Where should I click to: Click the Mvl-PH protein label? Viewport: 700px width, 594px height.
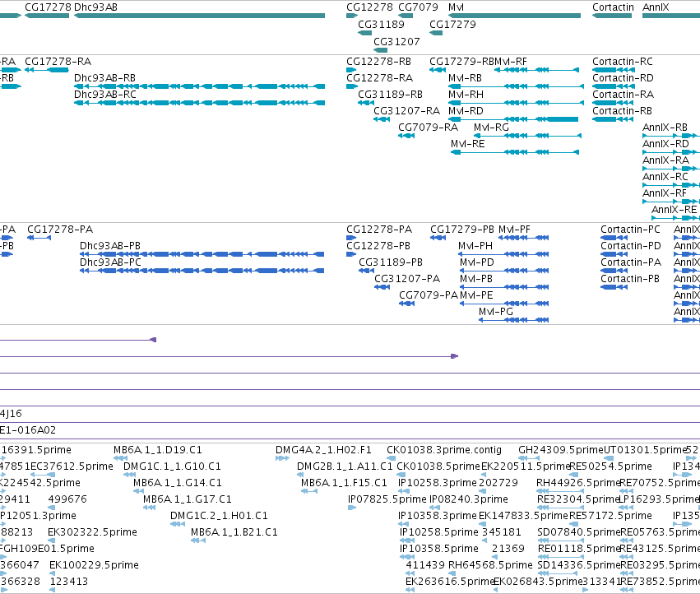click(x=475, y=246)
